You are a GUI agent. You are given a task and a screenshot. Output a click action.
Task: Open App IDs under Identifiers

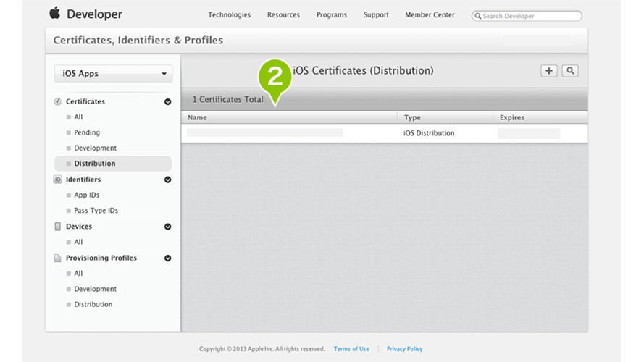click(86, 195)
